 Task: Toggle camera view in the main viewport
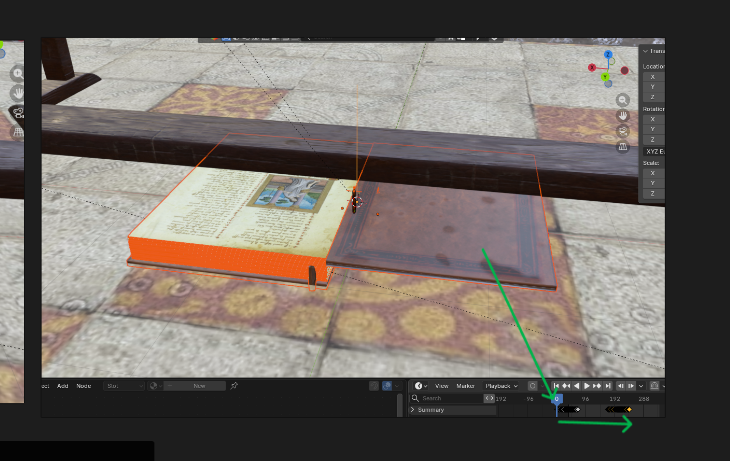pos(622,131)
